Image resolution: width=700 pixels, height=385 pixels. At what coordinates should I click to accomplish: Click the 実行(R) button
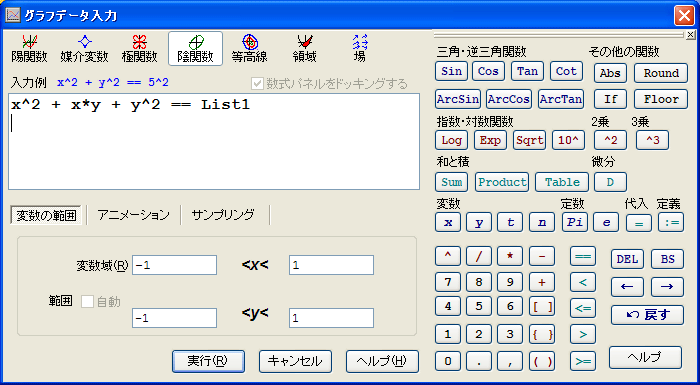tap(208, 361)
